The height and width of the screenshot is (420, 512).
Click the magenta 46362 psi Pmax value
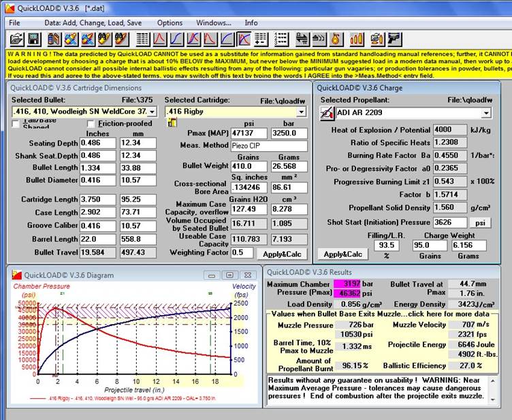[347, 293]
